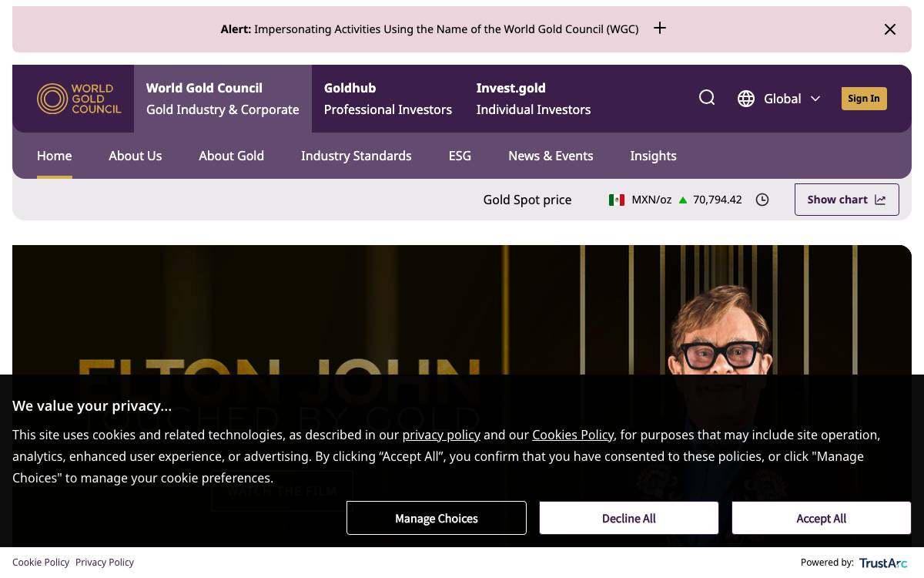
Task: Click Decline All cookies button
Action: 629,519
